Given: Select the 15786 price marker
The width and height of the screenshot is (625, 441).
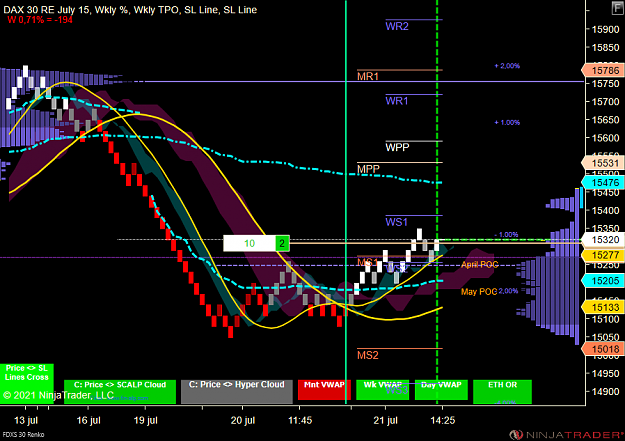Looking at the screenshot, I should click(603, 71).
